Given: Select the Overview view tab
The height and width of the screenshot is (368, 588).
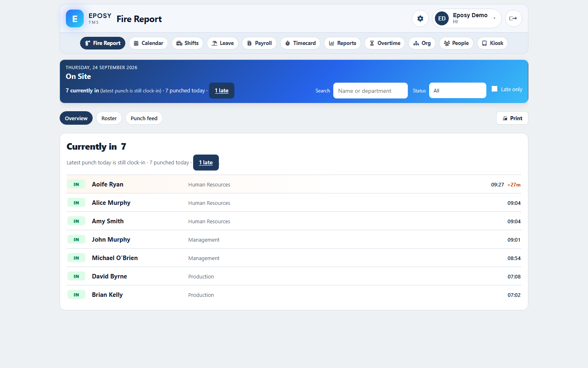Looking at the screenshot, I should click(x=76, y=118).
